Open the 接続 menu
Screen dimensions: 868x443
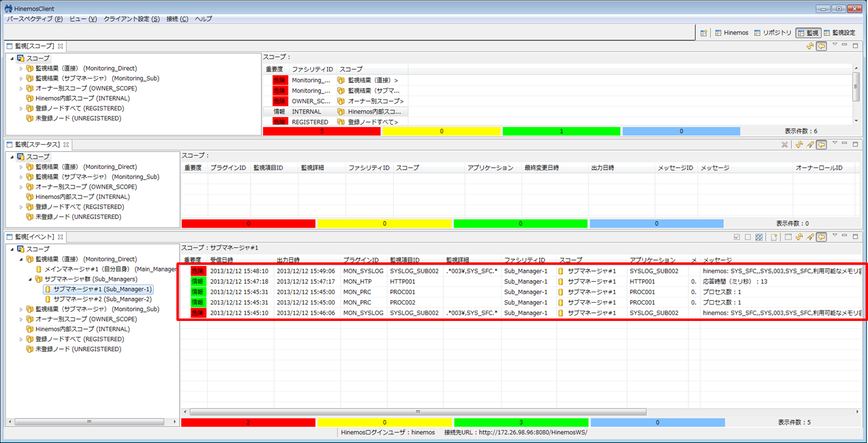click(177, 19)
